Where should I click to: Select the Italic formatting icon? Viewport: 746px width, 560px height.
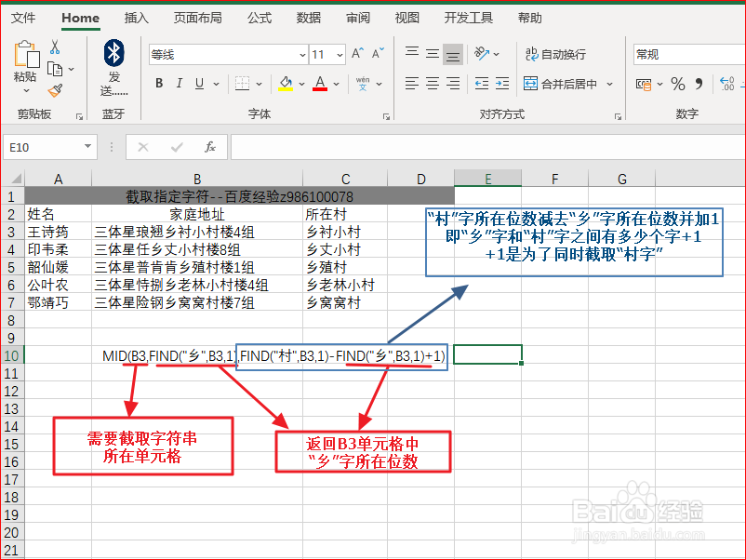(x=180, y=83)
